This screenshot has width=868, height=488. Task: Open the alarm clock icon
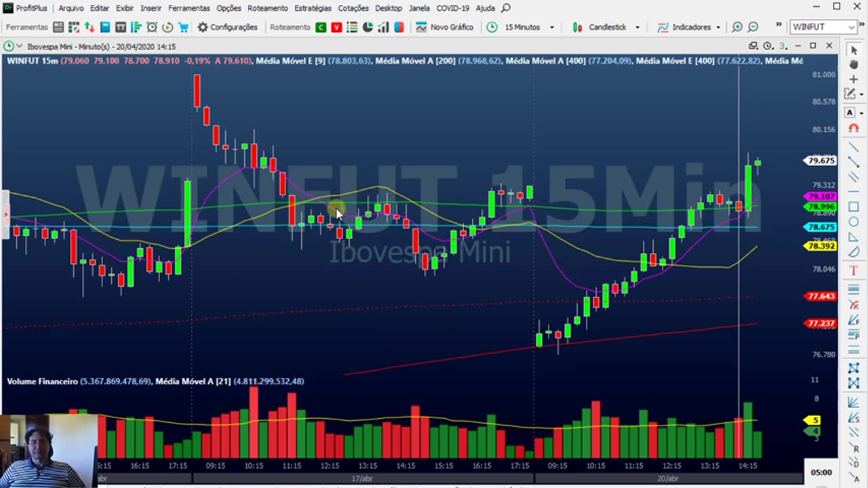pyautogui.click(x=152, y=27)
